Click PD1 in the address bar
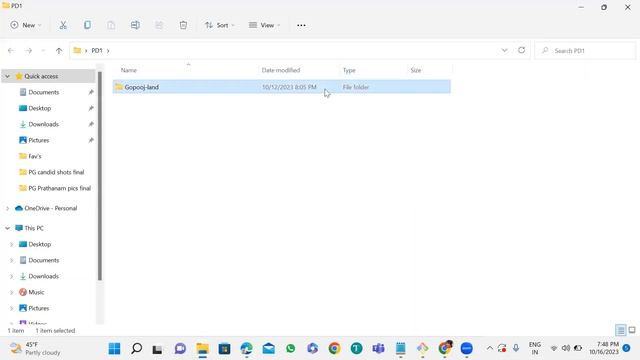 coord(97,51)
